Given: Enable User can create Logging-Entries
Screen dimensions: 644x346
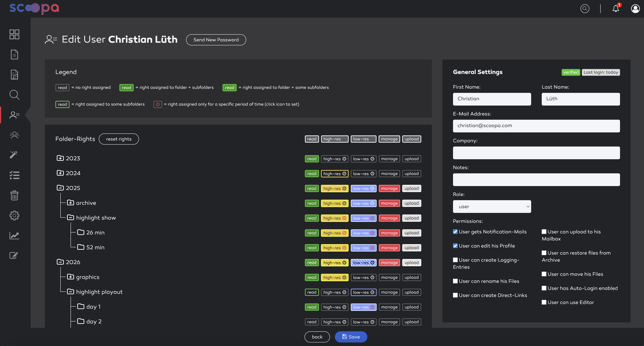Looking at the screenshot, I should 455,260.
